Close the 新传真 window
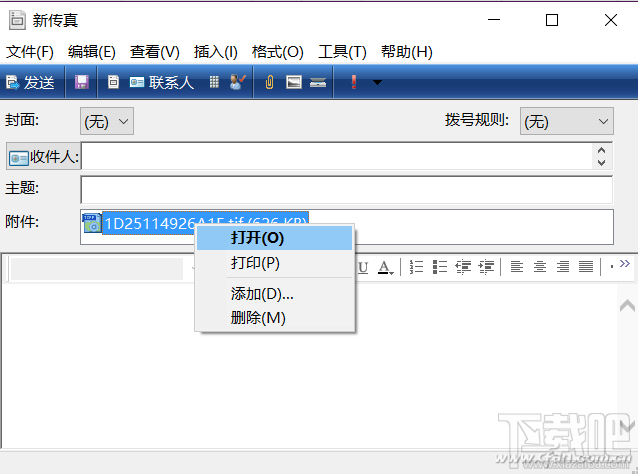 (x=611, y=20)
